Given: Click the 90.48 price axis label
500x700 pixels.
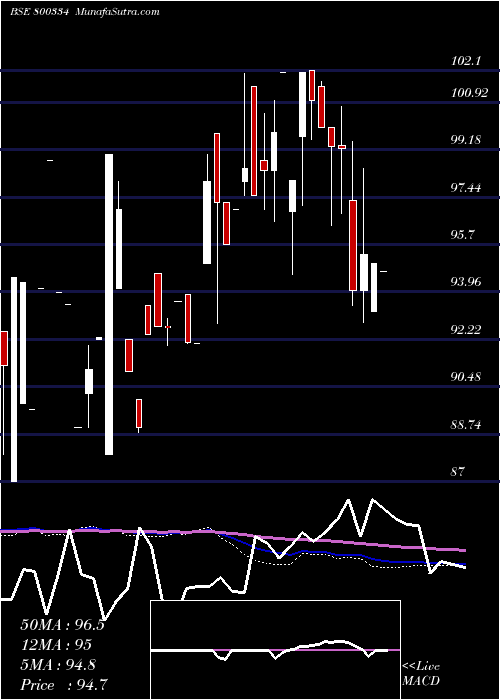Looking at the screenshot, I should 466,377.
